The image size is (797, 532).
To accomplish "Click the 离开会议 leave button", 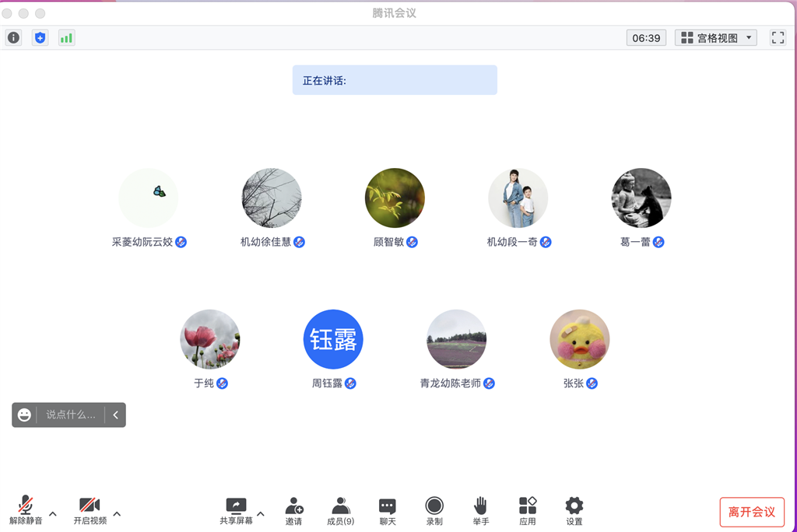I will coord(751,512).
